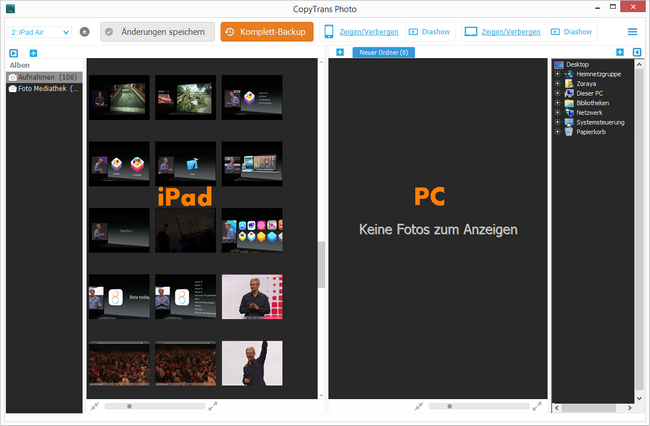
Task: Click the CopyTrans Photo app icon
Action: 10,8
